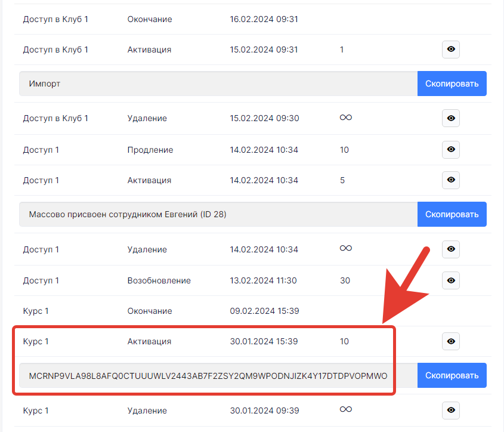
Task: Click the date 13.02.2024 11:30
Action: click(x=263, y=280)
